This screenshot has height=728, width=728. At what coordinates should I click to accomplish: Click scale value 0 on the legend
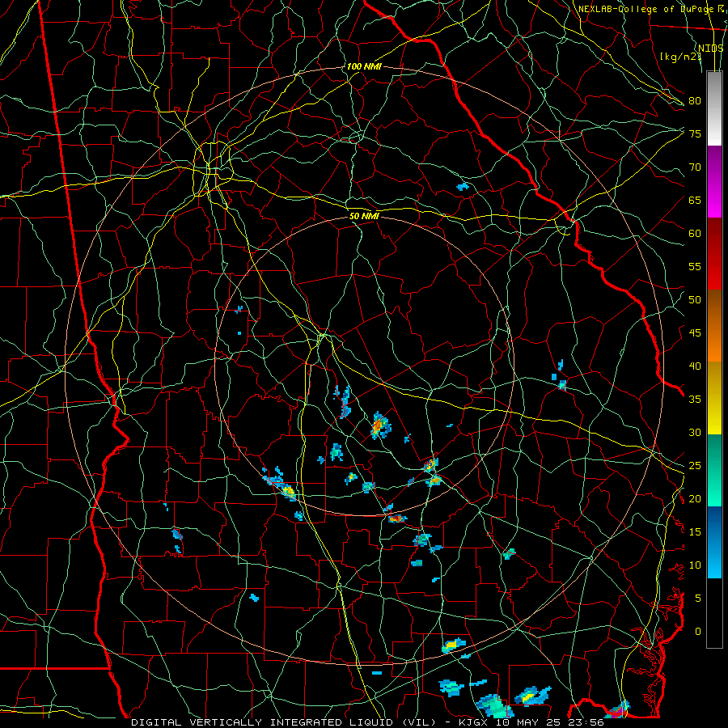[x=698, y=632]
